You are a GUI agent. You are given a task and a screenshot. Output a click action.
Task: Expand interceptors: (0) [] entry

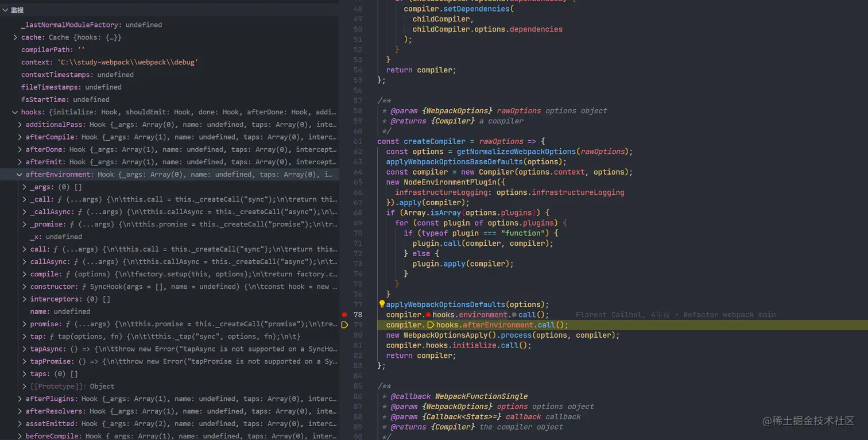click(x=25, y=299)
